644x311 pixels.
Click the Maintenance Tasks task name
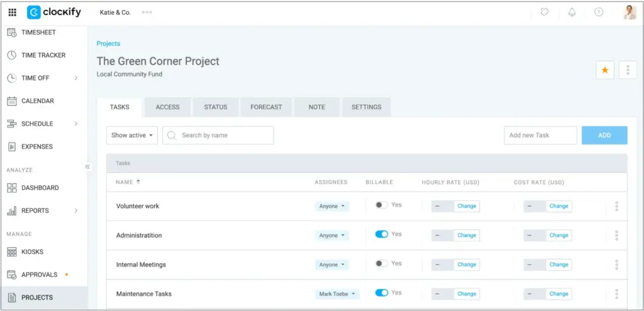pyautogui.click(x=144, y=294)
